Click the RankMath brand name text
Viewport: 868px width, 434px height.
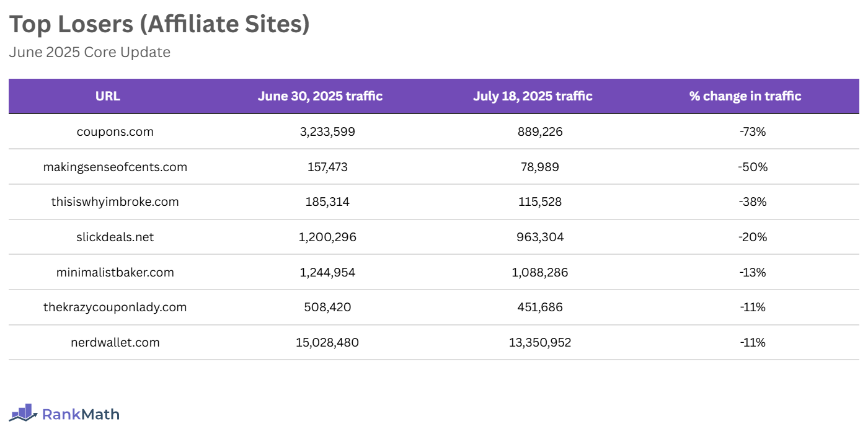click(x=81, y=414)
